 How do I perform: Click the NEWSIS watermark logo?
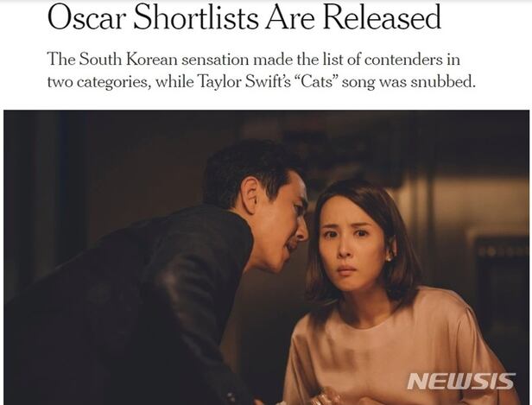tap(461, 382)
